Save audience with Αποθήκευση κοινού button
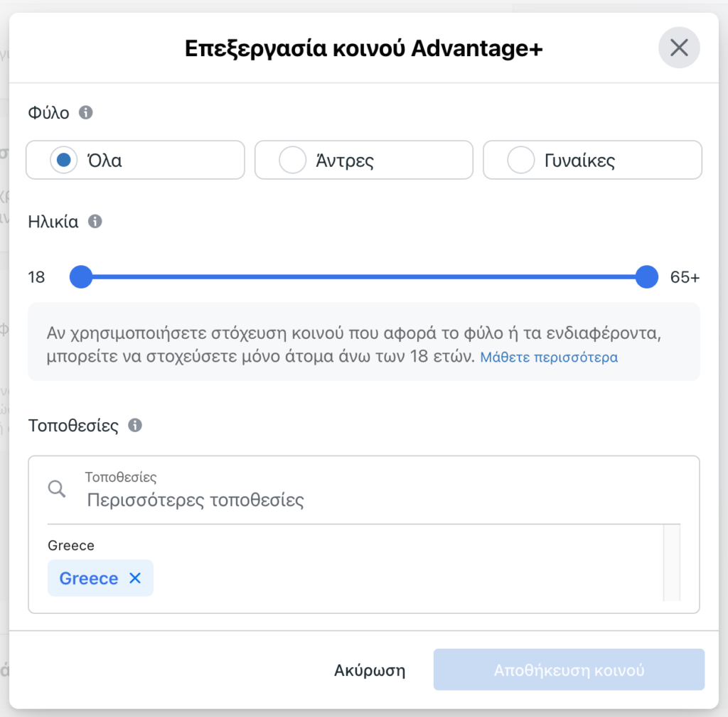Screen dimensions: 728x717 (569, 669)
